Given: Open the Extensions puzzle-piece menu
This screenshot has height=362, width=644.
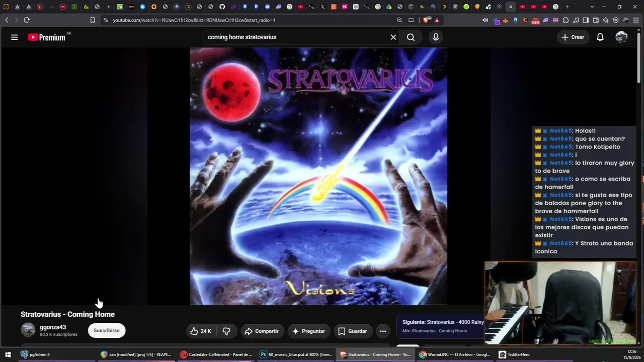Looking at the screenshot, I should pyautogui.click(x=566, y=20).
